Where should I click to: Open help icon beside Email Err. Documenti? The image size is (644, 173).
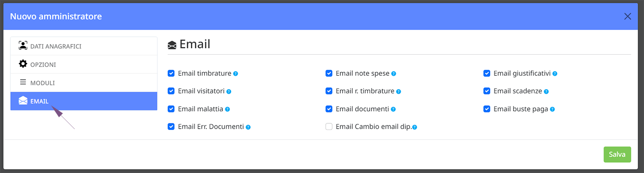click(248, 127)
